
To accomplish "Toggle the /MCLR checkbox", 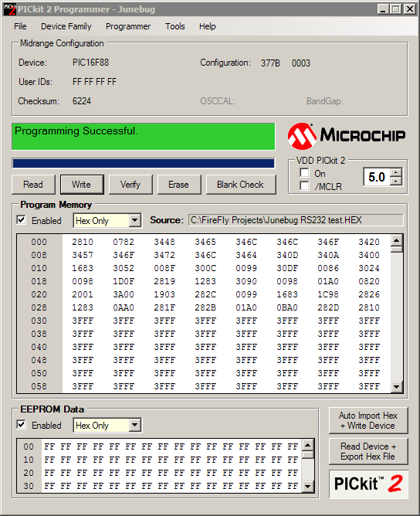I will [x=304, y=186].
